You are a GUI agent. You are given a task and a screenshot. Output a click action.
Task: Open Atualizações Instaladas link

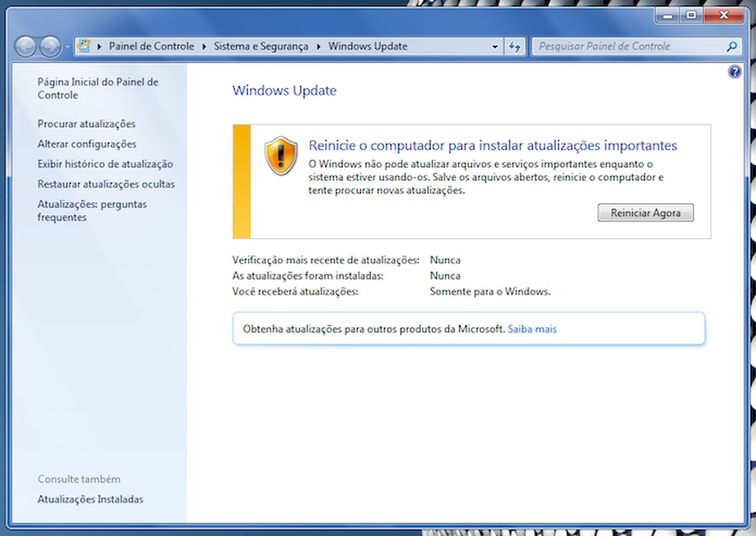[x=90, y=499]
